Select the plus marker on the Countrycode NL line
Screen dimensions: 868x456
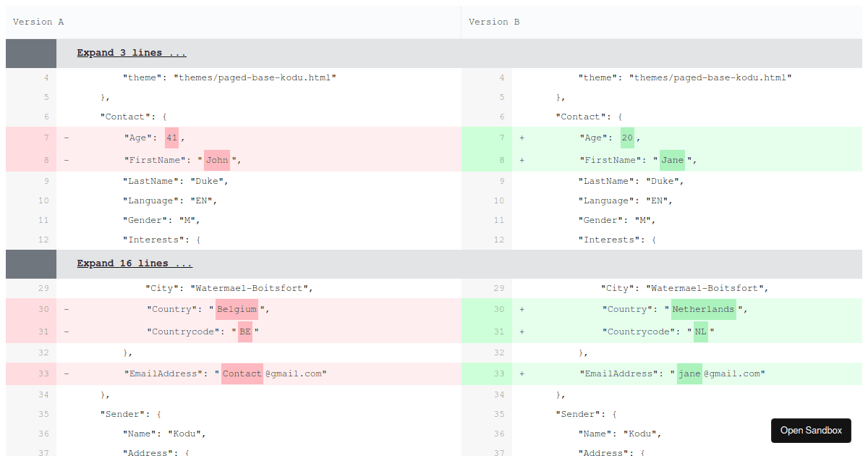[522, 332]
